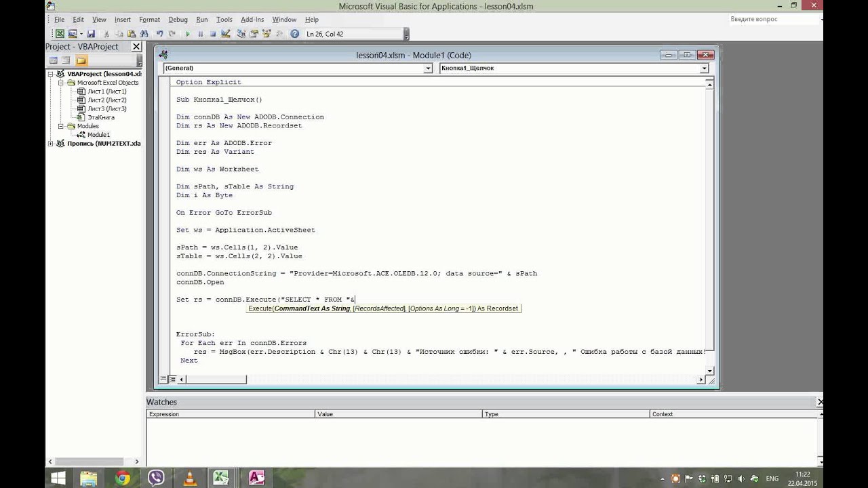This screenshot has width=868, height=488.
Task: Open the Tools menu
Action: click(x=224, y=20)
